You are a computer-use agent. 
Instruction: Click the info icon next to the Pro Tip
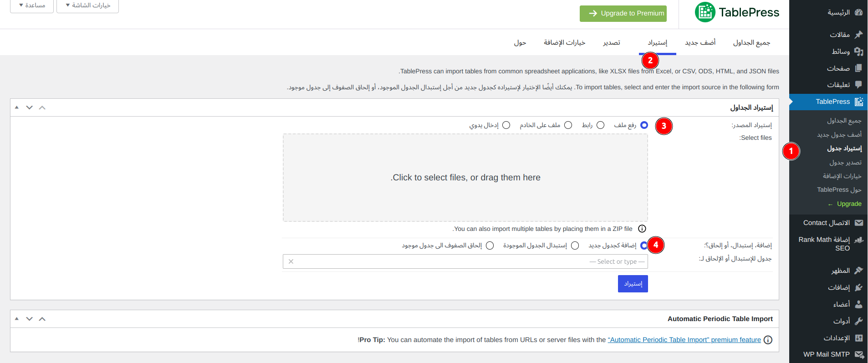coord(768,340)
